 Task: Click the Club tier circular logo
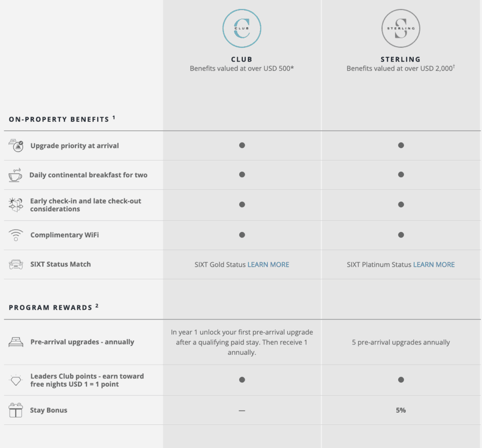[x=242, y=29]
